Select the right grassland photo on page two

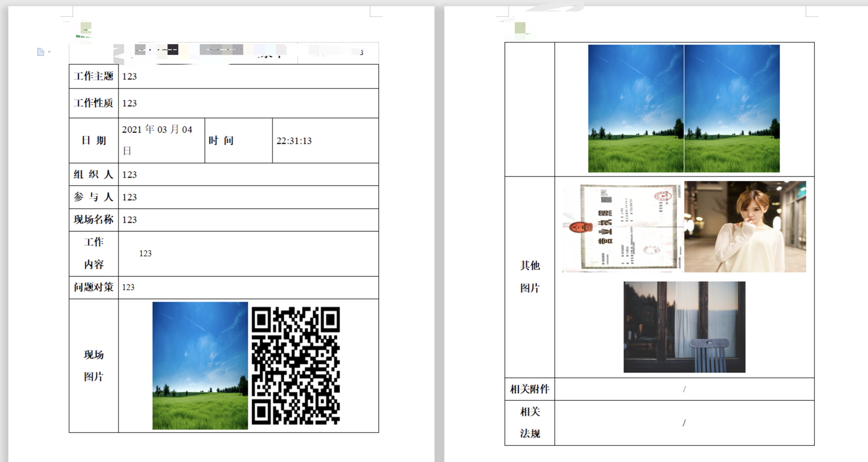tap(732, 108)
